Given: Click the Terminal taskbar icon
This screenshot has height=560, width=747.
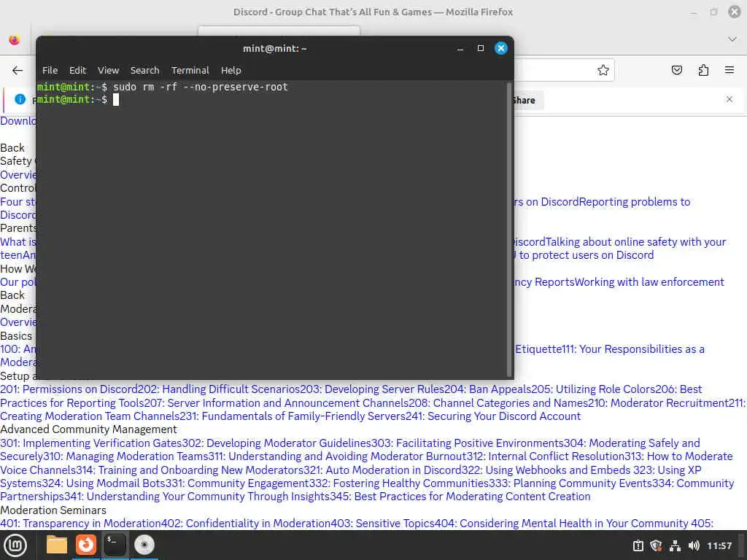Looking at the screenshot, I should coord(115,545).
